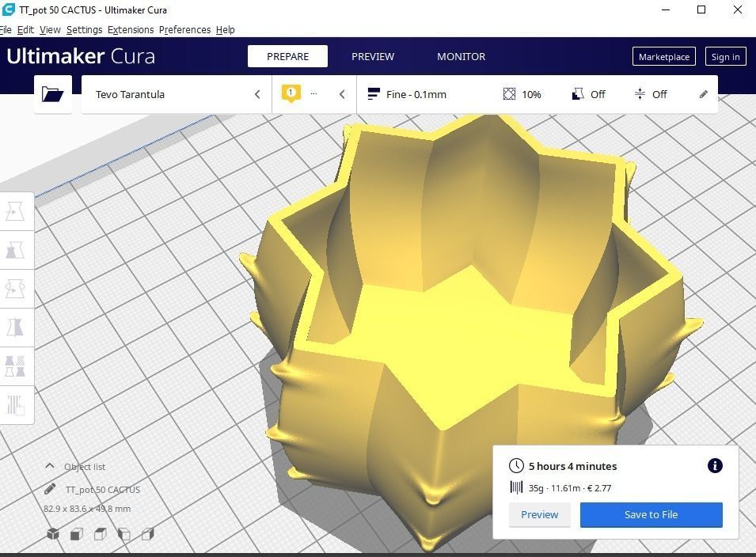
Task: Click the Tevo Tarantula printer name
Action: (130, 94)
